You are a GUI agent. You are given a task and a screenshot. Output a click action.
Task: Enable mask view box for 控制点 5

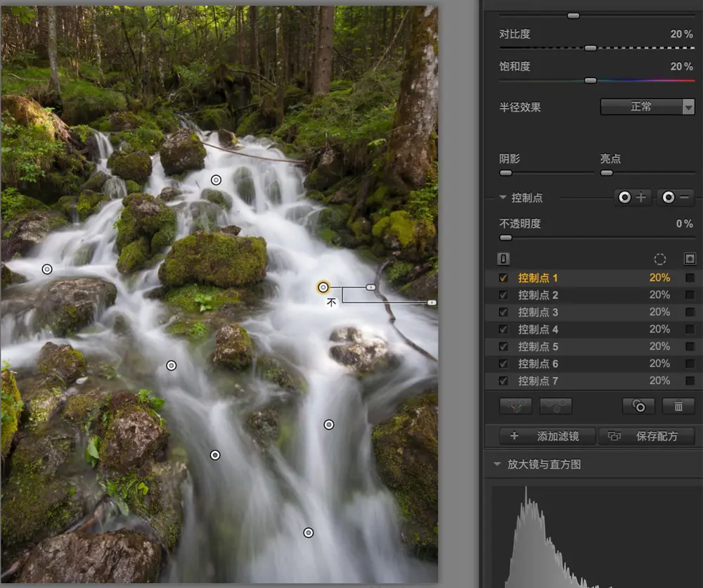coord(690,347)
